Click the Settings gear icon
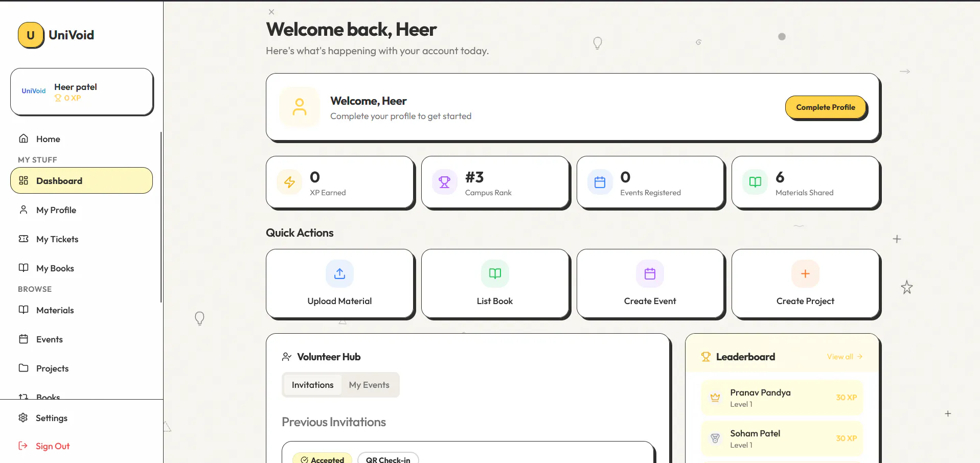The width and height of the screenshot is (980, 463). (23, 418)
